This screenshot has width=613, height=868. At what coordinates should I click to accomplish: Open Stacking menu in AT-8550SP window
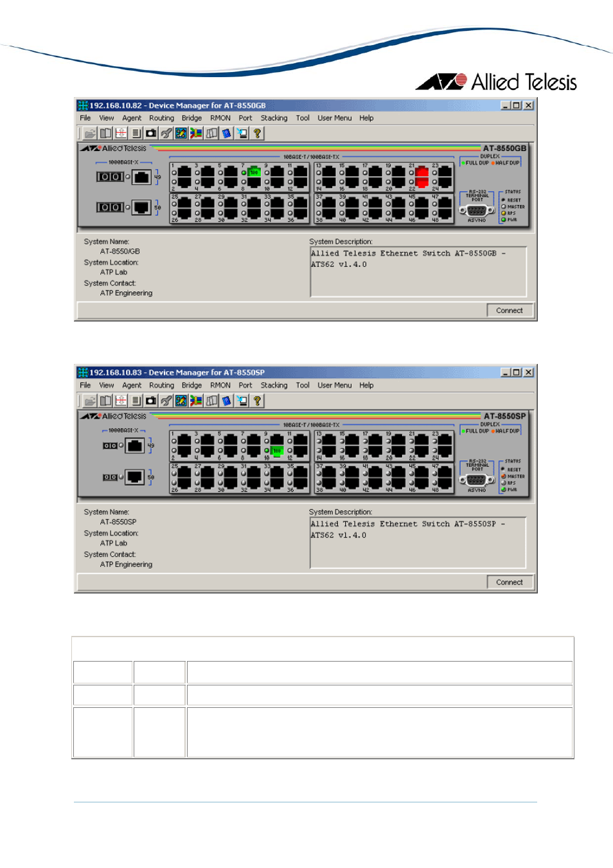point(274,386)
